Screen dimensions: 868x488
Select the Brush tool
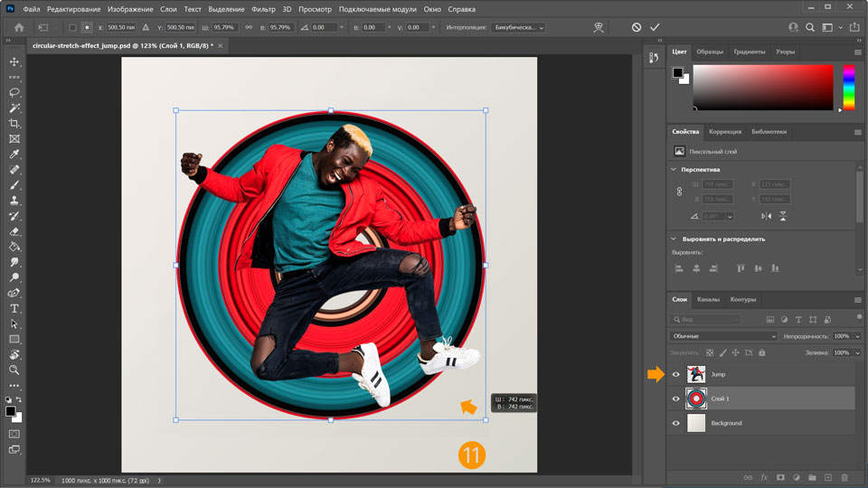point(14,184)
